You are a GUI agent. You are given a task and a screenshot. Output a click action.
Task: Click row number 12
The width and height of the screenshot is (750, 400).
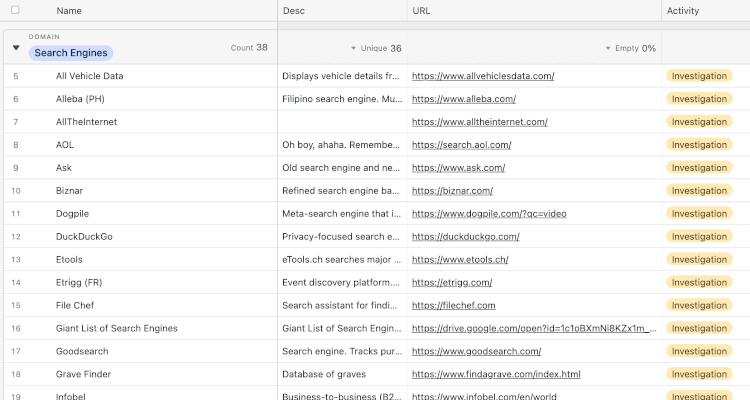16,237
